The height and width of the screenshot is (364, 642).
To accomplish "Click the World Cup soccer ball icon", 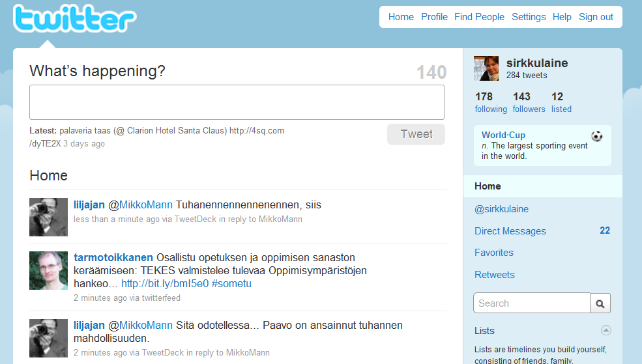I will [x=597, y=136].
